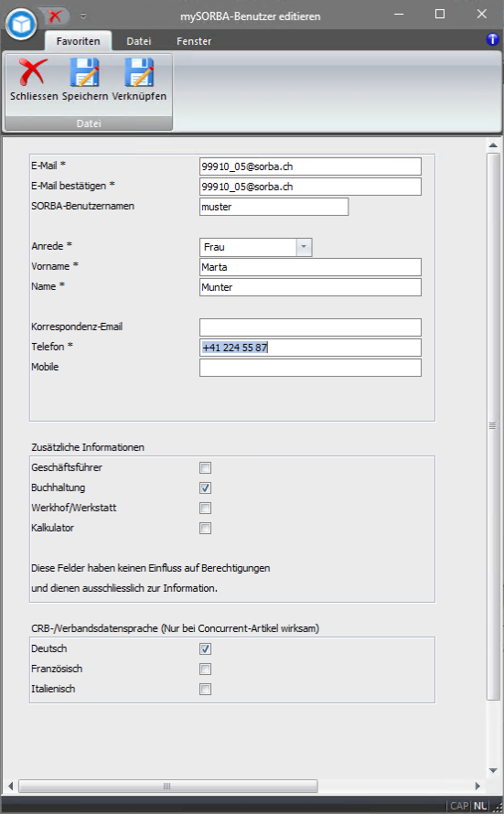The height and width of the screenshot is (814, 504).
Task: Click the blue info help icon
Action: click(x=492, y=39)
